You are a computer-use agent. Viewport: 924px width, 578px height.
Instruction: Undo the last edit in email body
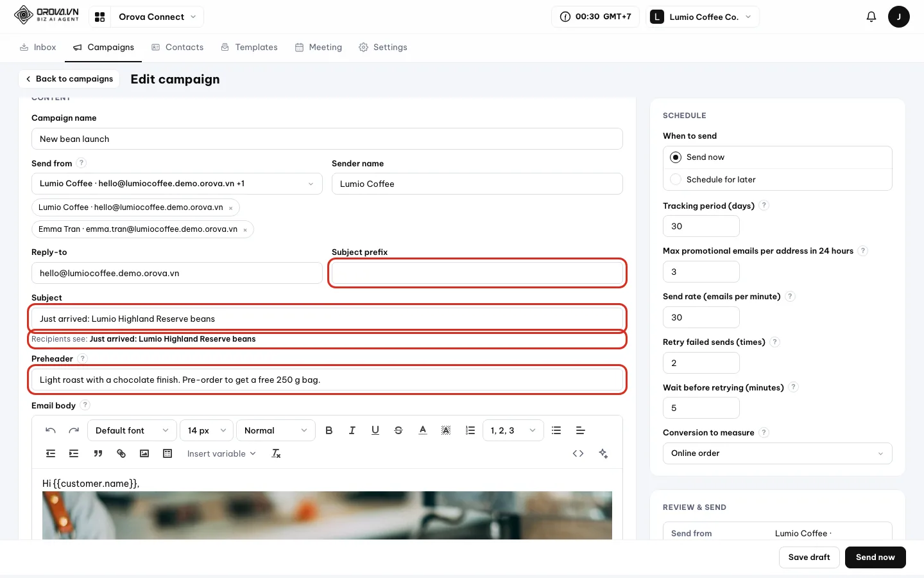pos(51,430)
